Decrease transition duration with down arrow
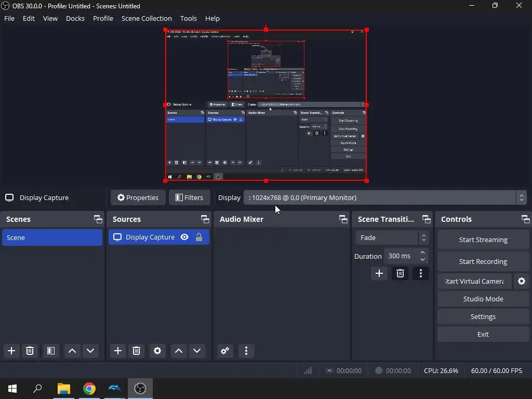532x399 pixels. point(422,260)
